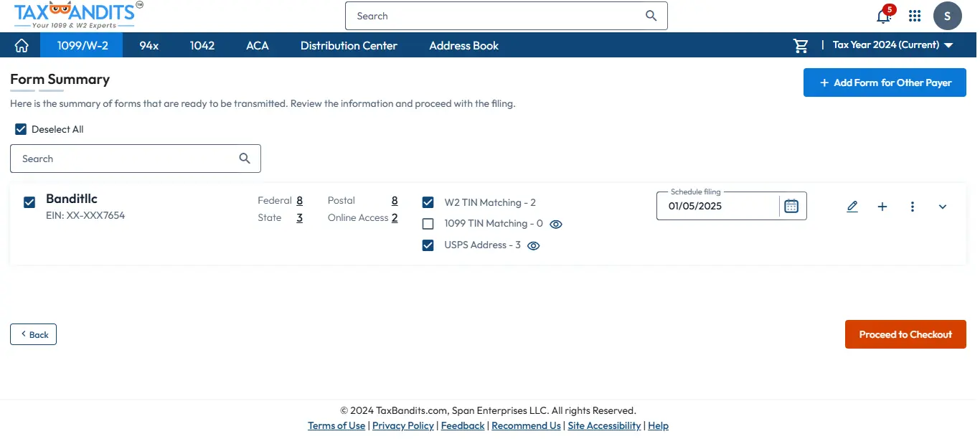View notifications via the bell icon

tap(884, 16)
